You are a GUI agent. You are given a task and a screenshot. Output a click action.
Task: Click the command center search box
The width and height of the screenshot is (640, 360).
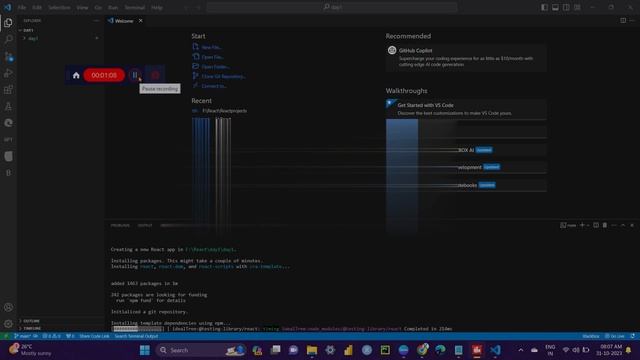332,7
